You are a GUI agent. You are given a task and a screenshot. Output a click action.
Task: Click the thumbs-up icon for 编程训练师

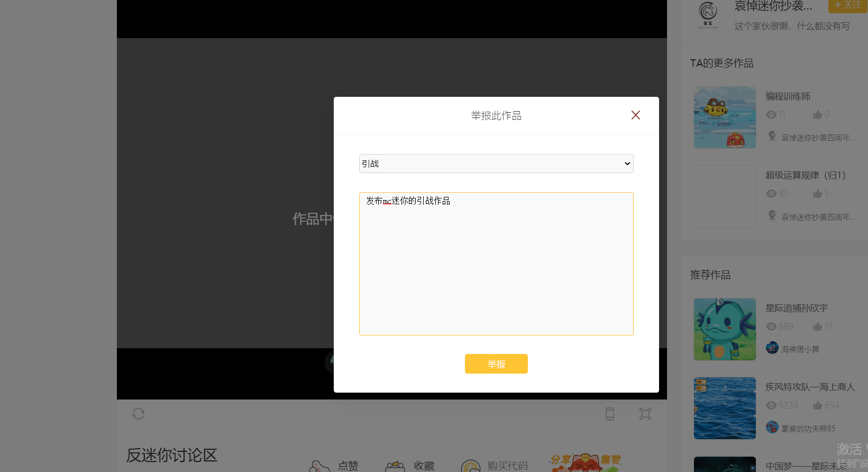point(818,115)
